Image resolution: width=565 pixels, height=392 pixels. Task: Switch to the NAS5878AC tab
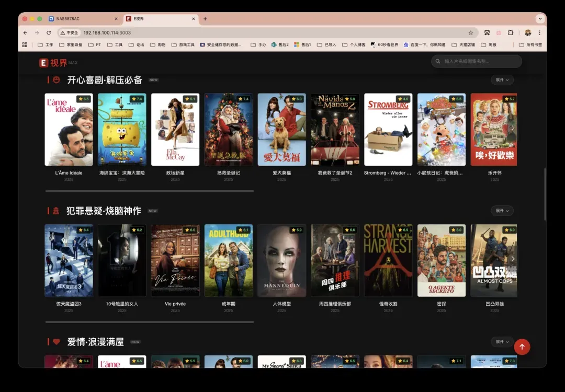pos(84,19)
